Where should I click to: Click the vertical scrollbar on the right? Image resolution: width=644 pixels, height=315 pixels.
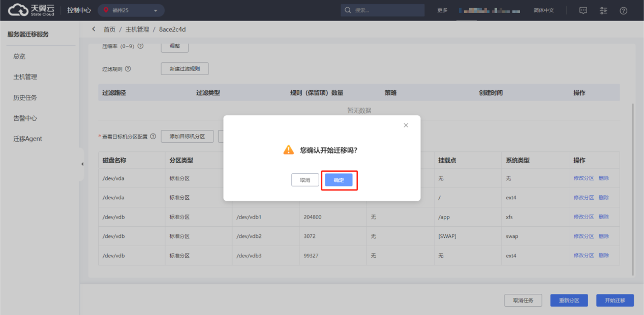[633, 189]
